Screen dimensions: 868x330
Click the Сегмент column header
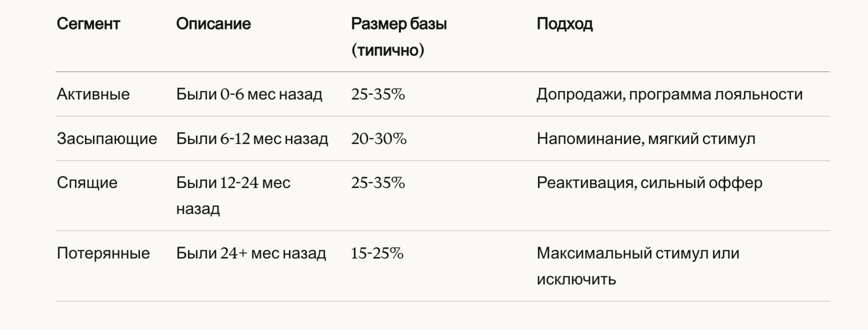tap(88, 24)
